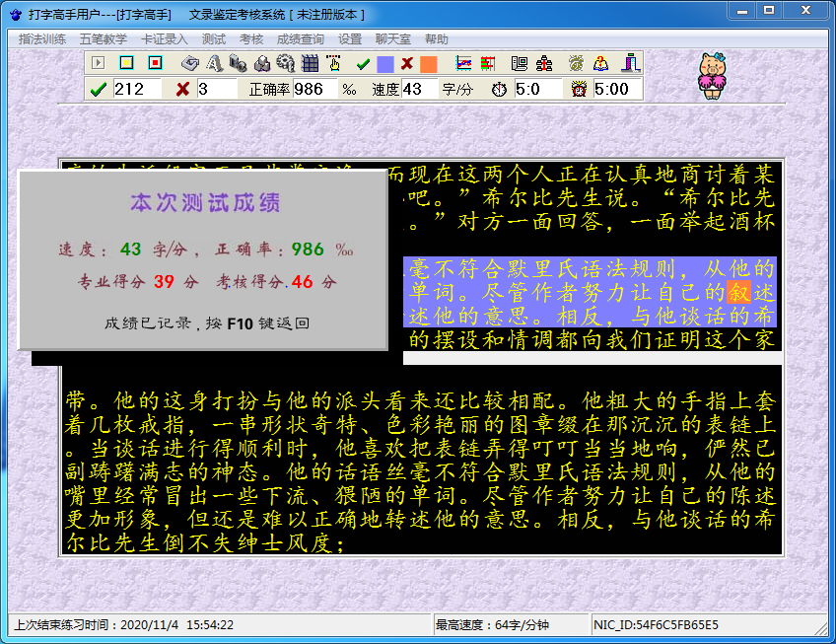
Task: Click the stopwatch elapsed time icon
Action: click(x=499, y=89)
